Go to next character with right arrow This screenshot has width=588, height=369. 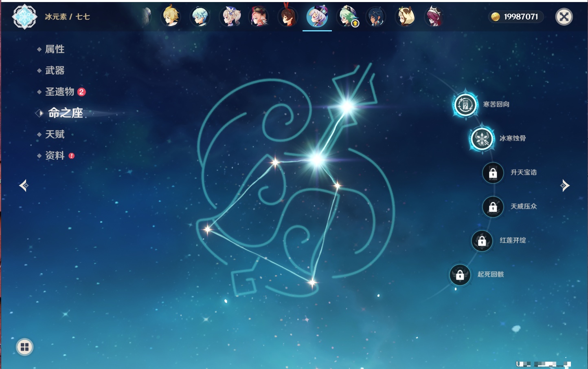click(x=565, y=186)
